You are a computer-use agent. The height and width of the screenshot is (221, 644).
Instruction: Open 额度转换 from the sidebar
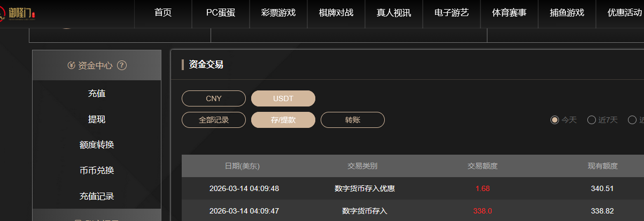point(97,145)
